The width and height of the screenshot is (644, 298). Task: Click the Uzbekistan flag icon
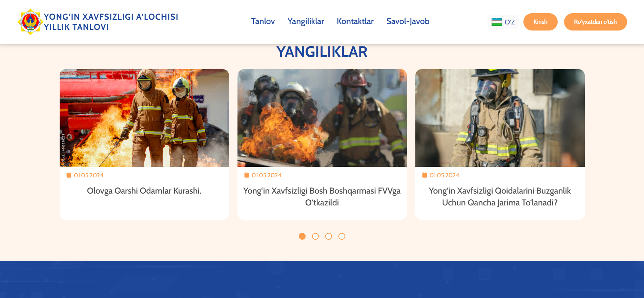pyautogui.click(x=497, y=22)
